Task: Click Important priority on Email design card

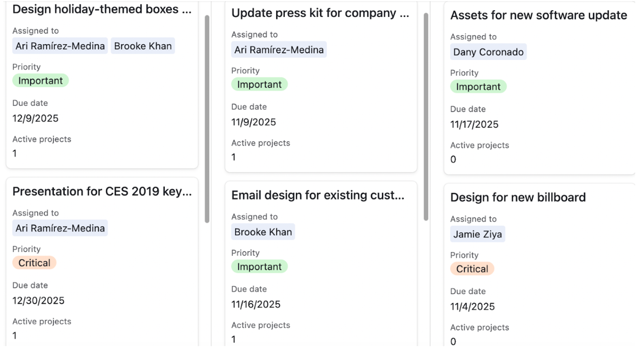Action: pyautogui.click(x=260, y=266)
